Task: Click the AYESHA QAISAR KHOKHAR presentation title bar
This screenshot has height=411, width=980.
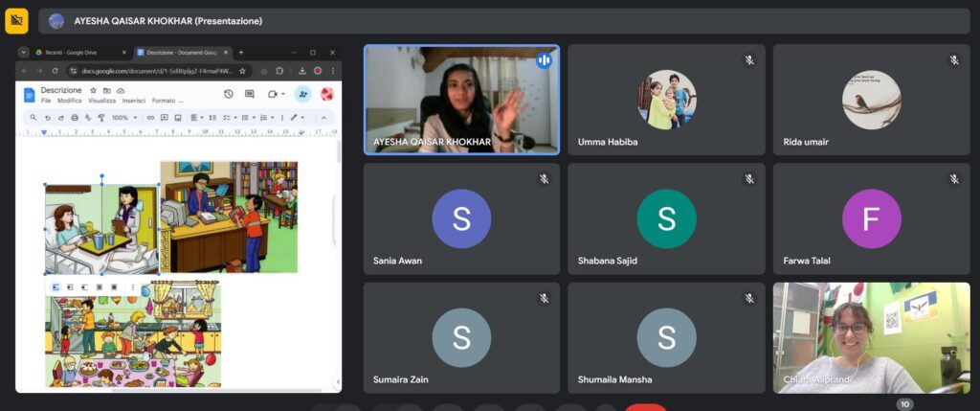Action: pyautogui.click(x=167, y=20)
